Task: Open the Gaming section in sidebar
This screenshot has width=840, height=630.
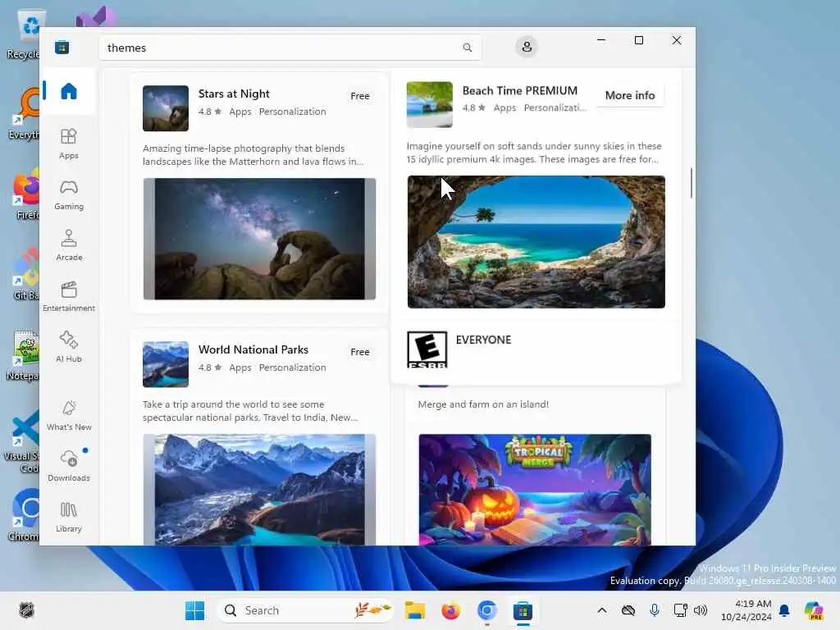Action: [69, 194]
